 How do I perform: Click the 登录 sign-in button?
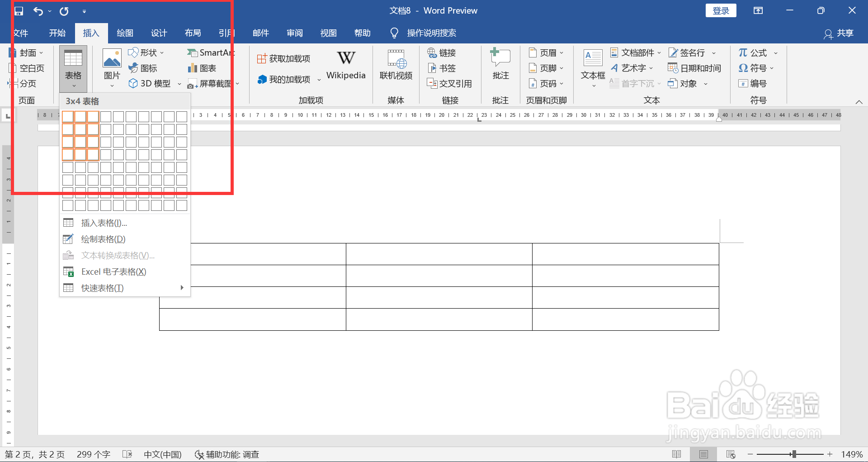tap(721, 10)
